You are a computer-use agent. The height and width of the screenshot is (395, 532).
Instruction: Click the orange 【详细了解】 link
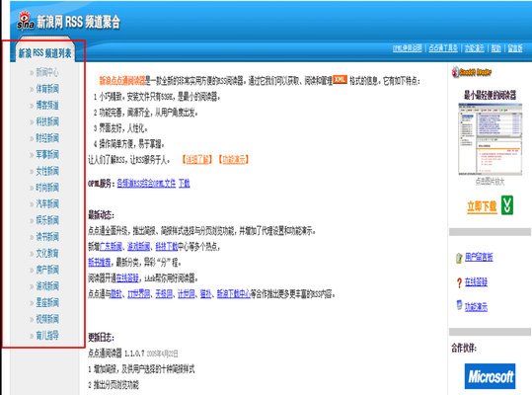coord(197,159)
